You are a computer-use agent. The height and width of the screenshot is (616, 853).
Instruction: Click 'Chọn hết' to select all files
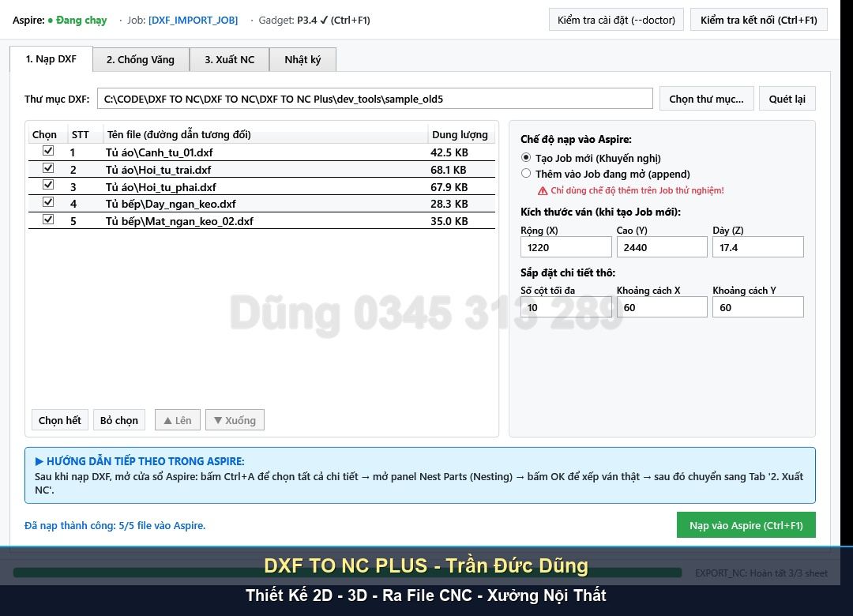pos(60,420)
